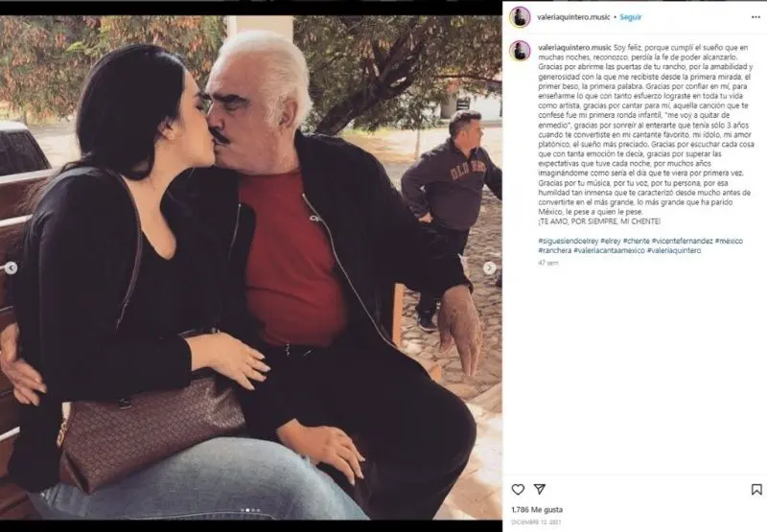Click the main post photo
767x532 pixels.
pos(250,267)
